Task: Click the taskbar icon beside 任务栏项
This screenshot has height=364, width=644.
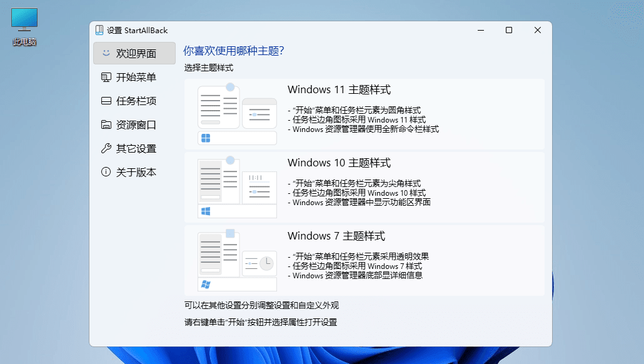Action: 106,101
